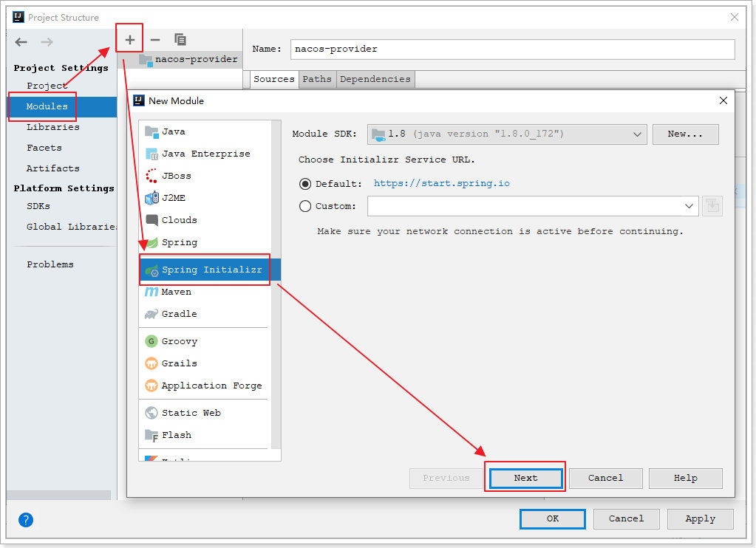This screenshot has width=756, height=548.
Task: Click the module Name input field
Action: pos(513,49)
